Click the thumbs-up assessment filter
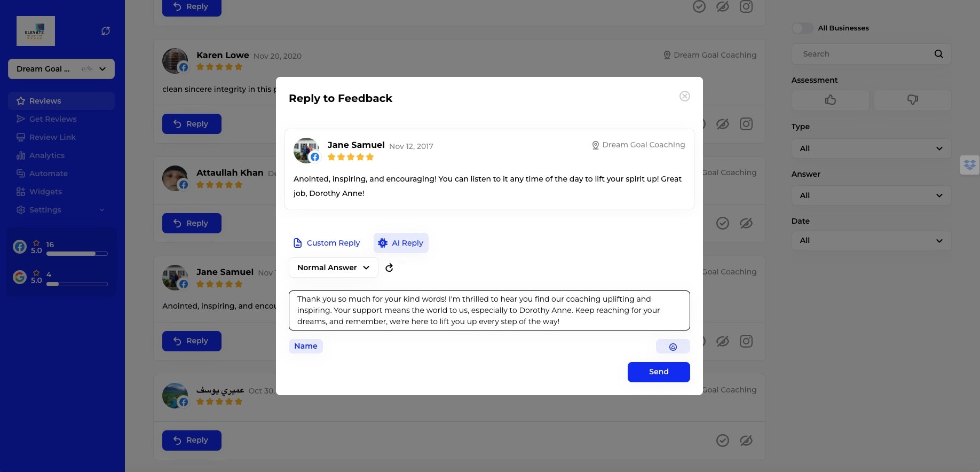980x472 pixels. [830, 100]
